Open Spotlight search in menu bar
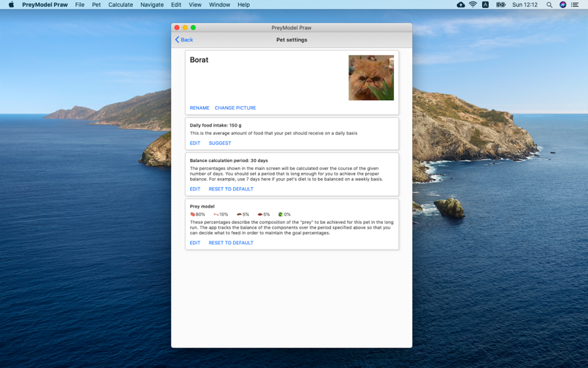588x368 pixels. pos(549,4)
